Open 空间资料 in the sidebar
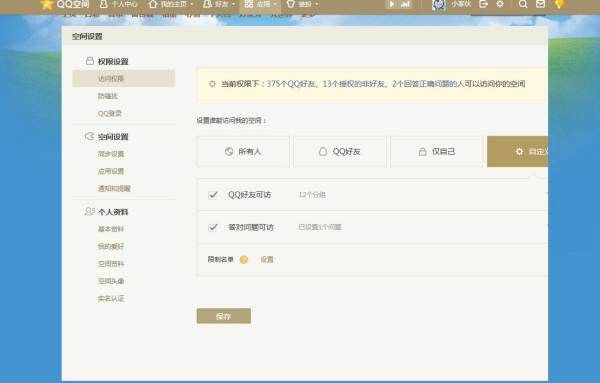The width and height of the screenshot is (600, 383). coord(111,264)
